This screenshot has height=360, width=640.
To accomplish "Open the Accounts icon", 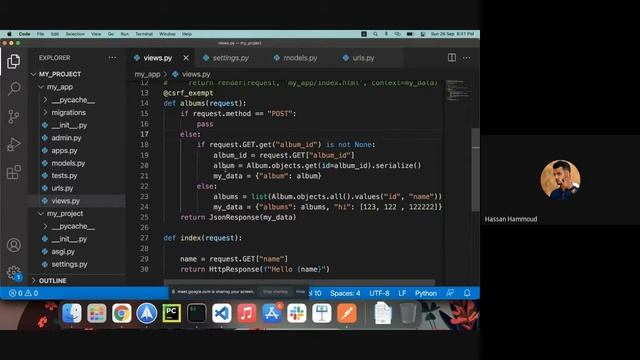I will click(x=14, y=245).
